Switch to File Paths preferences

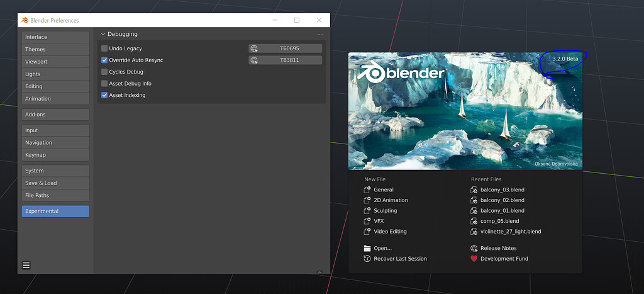coord(55,195)
